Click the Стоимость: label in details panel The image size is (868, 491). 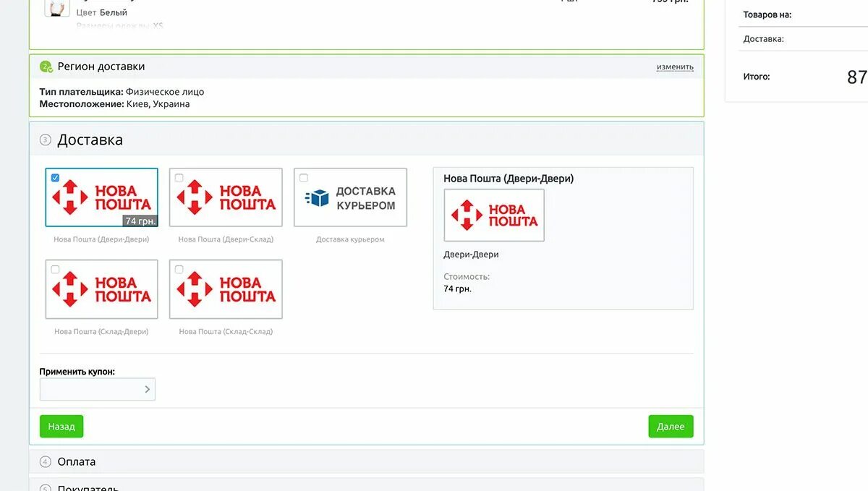(467, 276)
